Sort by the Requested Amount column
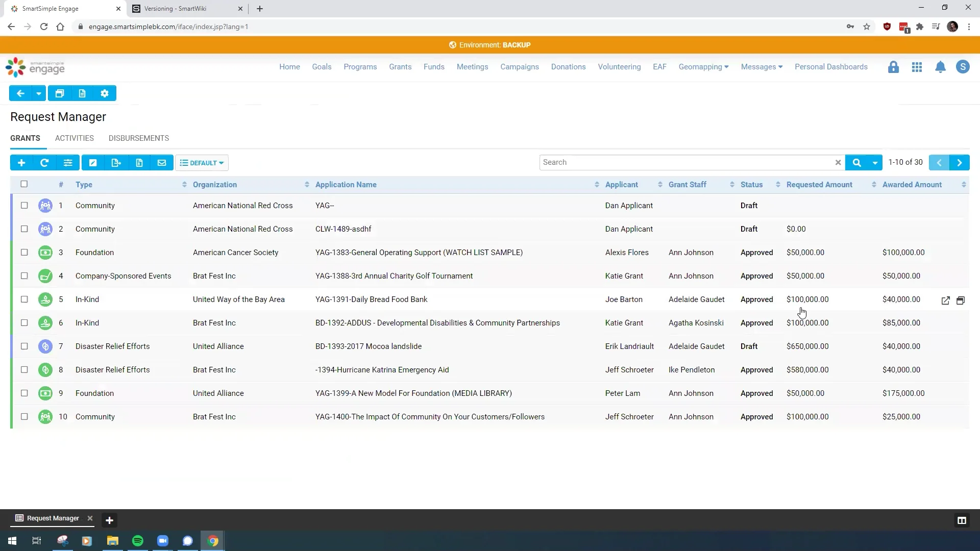 874,185
